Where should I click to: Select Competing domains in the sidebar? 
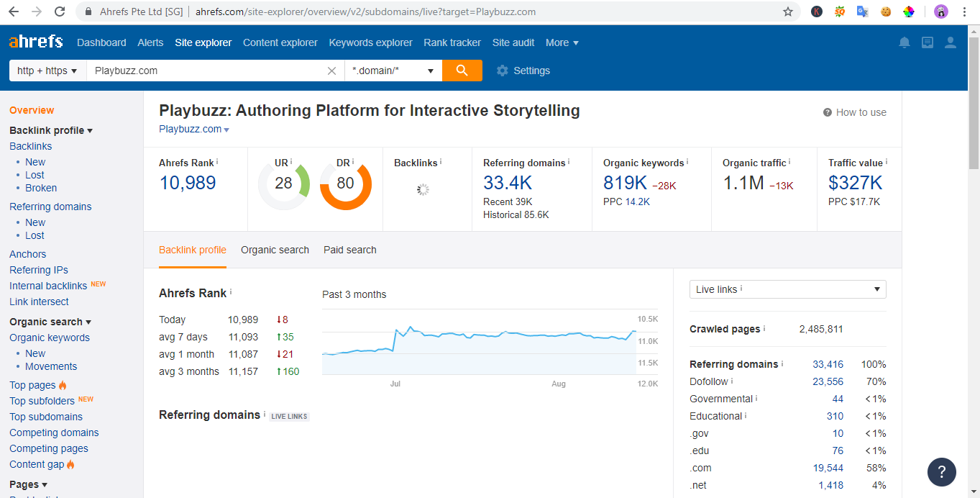(53, 433)
